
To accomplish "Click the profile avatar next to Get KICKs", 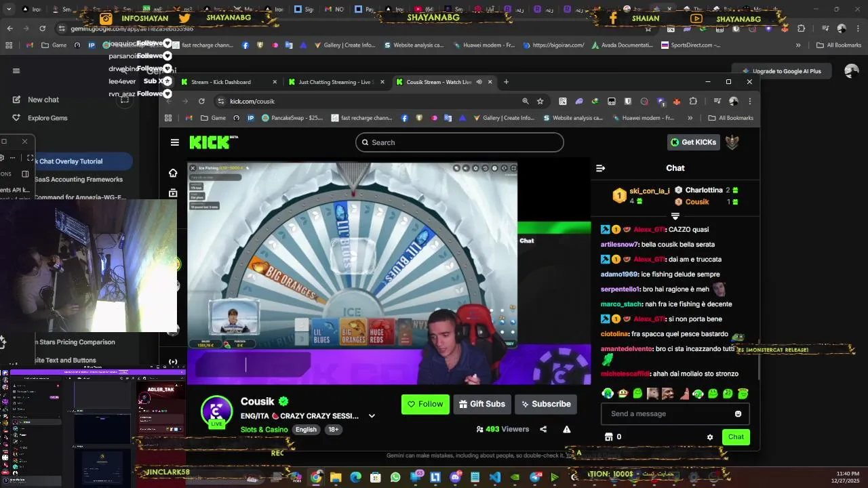I will click(732, 142).
